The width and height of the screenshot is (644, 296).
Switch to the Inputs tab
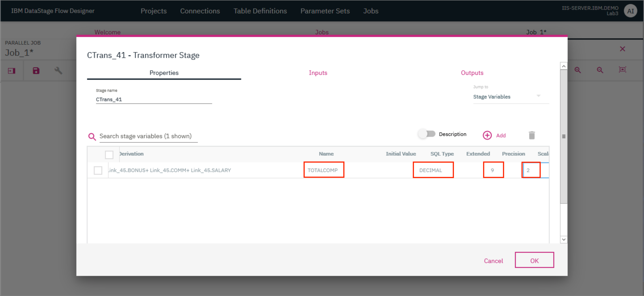[x=318, y=73]
